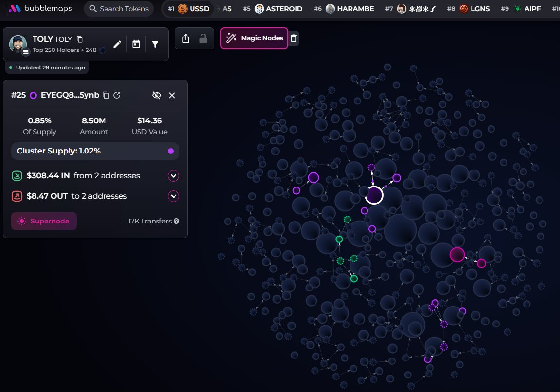Select the large magenta bubble
The width and height of the screenshot is (560, 392).
click(457, 255)
